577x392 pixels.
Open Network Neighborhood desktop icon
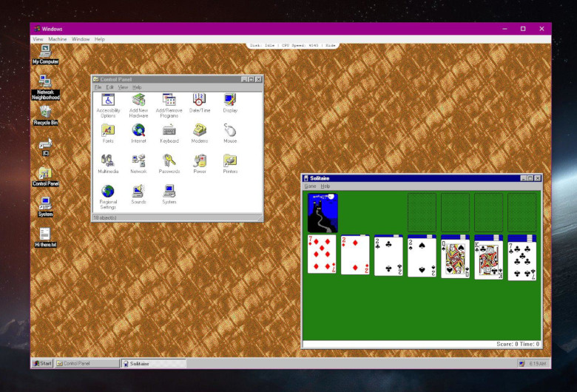[45, 87]
